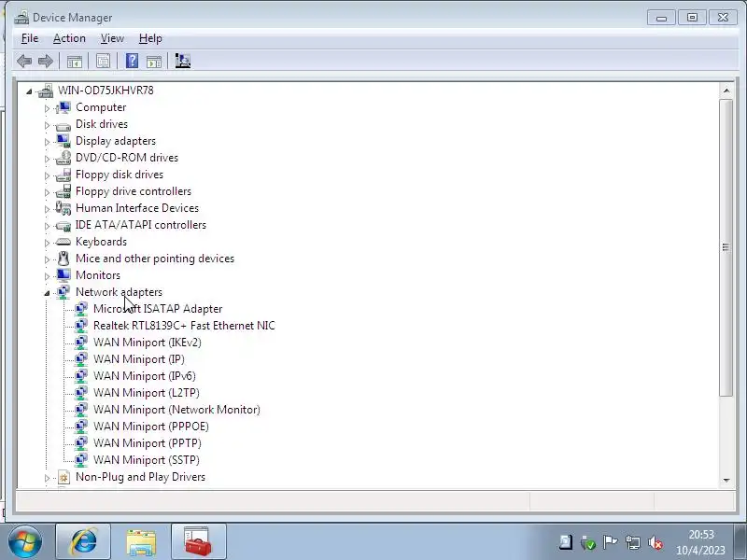747x560 pixels.
Task: Click the Back arrow toolbar icon
Action: (24, 61)
